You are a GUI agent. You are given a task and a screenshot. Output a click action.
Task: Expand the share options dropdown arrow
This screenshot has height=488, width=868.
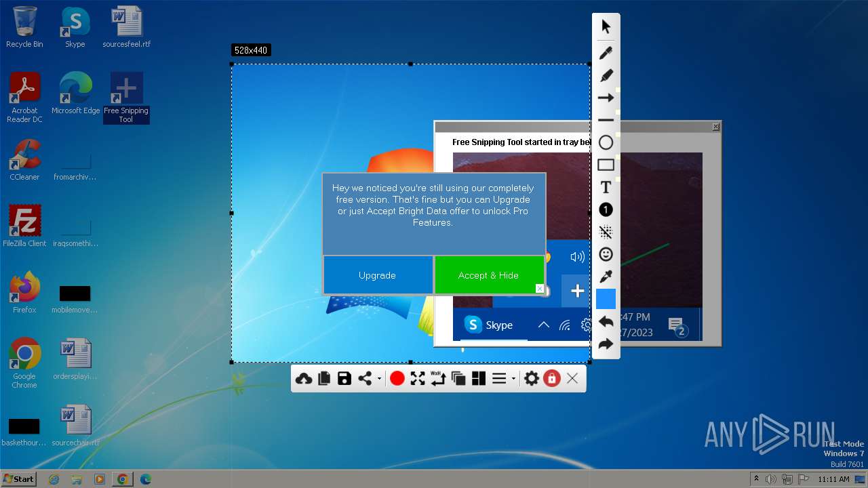(x=378, y=378)
